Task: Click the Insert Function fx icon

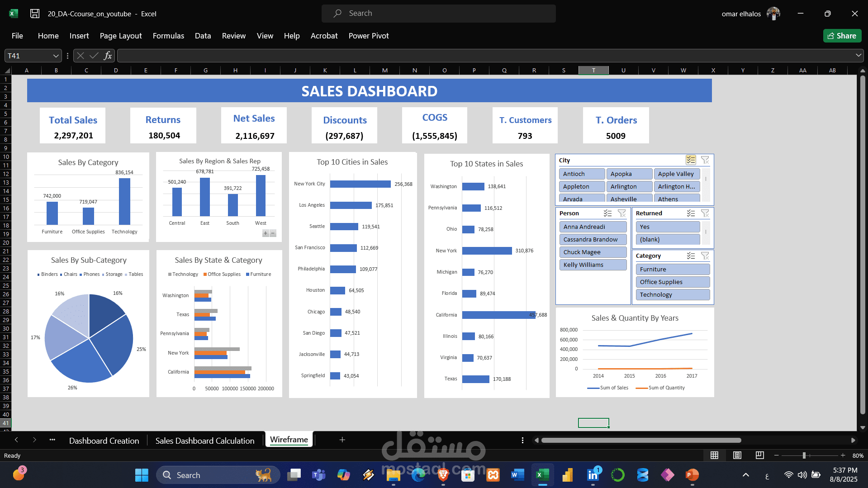Action: (x=108, y=56)
